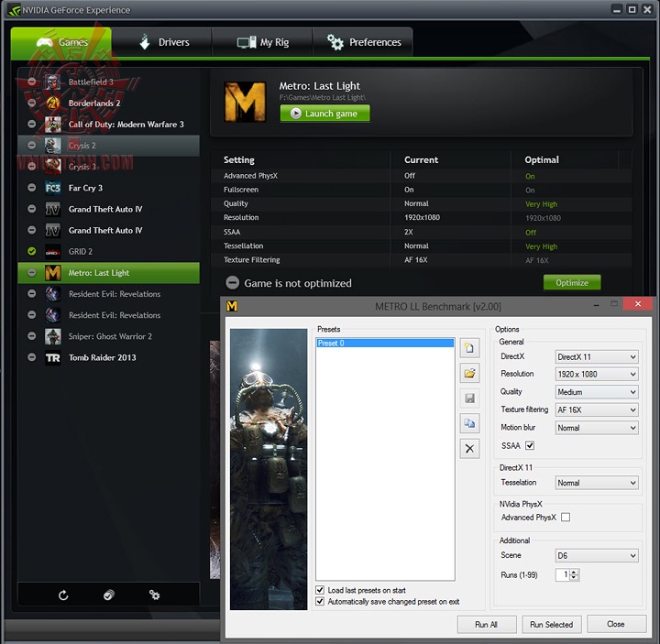Create a new preset with the new document icon
660x644 pixels.
[x=469, y=348]
